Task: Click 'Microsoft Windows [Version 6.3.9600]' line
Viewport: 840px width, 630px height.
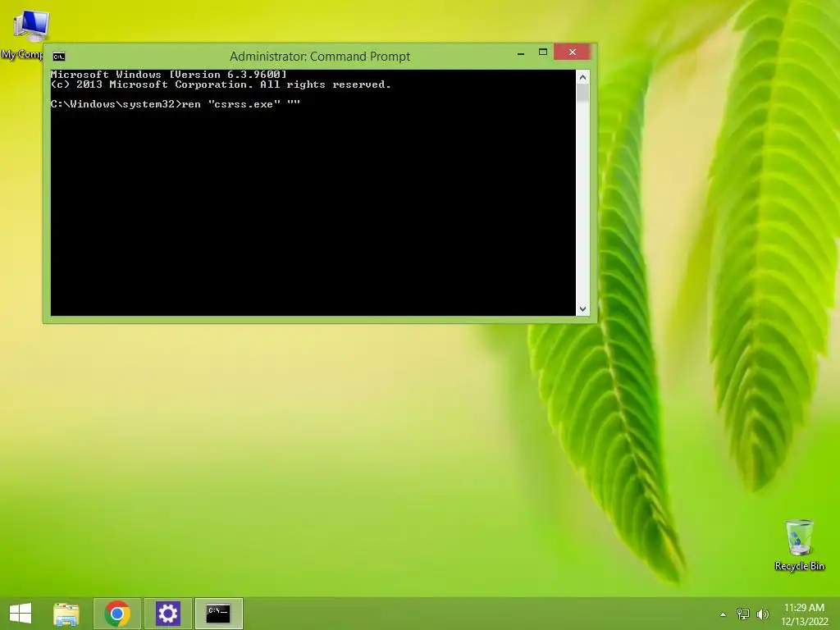Action: 169,75
